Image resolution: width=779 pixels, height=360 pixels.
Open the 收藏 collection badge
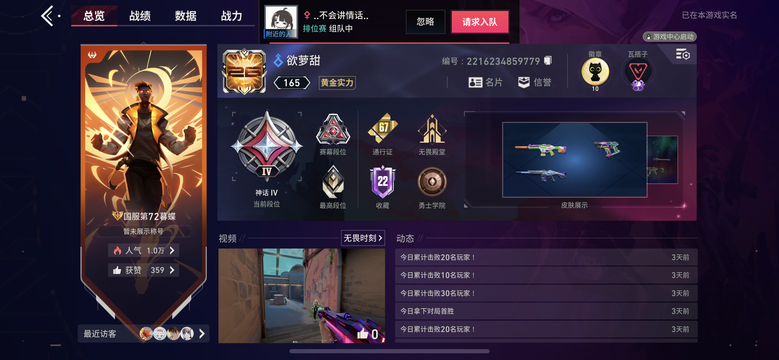click(383, 183)
